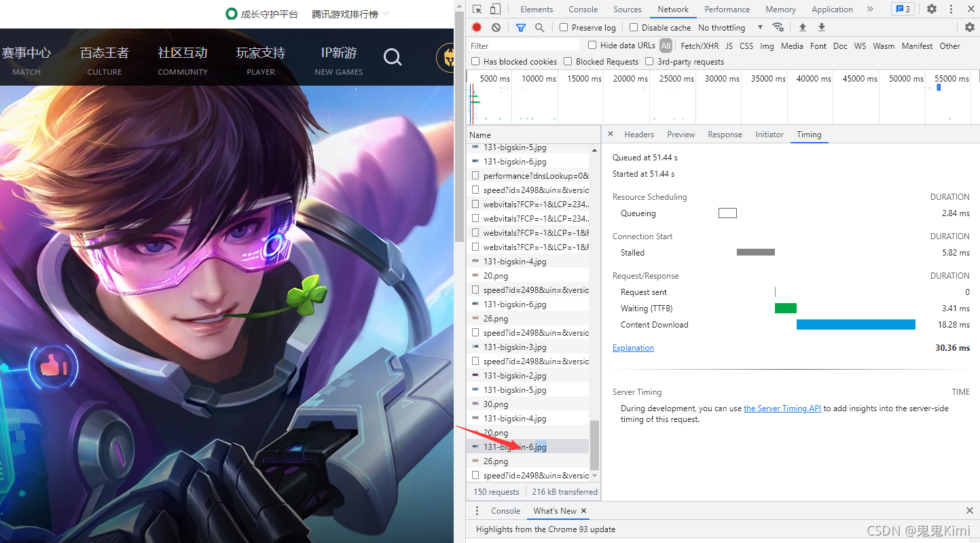Select the performance?dnsLookup request row

tap(528, 176)
